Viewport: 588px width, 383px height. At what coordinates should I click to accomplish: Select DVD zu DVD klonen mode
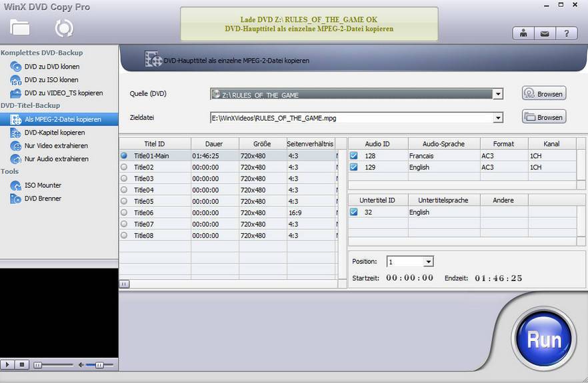(52, 67)
